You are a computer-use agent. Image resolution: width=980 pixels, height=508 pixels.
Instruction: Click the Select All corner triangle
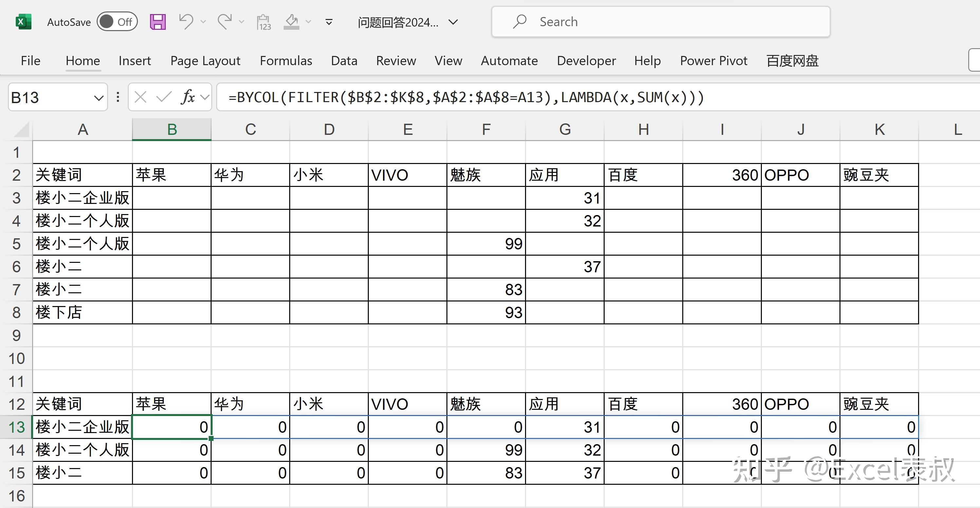[21, 129]
